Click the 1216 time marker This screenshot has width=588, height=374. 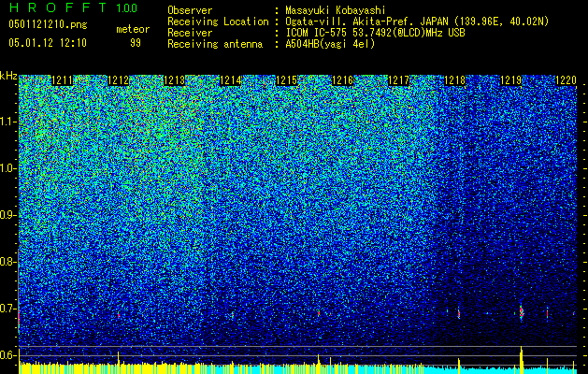[342, 80]
